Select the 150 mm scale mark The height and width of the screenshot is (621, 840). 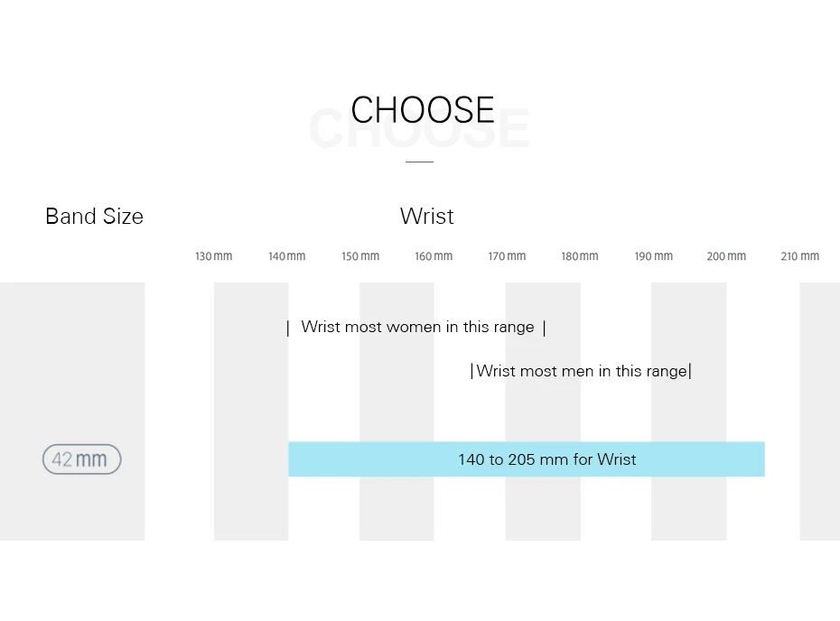click(360, 256)
